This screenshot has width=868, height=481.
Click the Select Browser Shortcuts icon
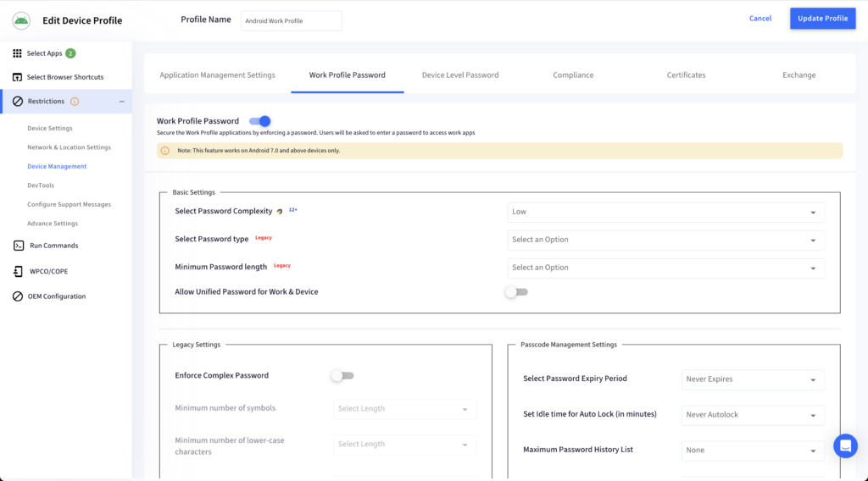(17, 77)
